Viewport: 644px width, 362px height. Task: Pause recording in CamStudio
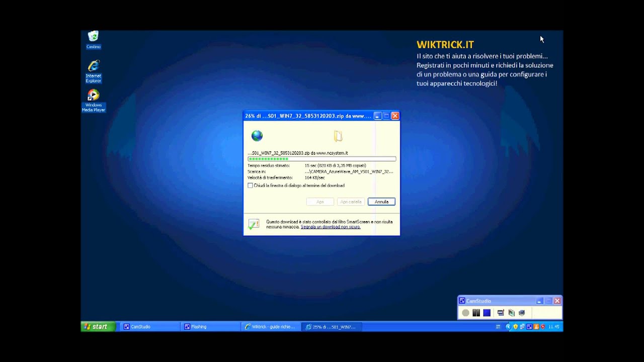(476, 313)
